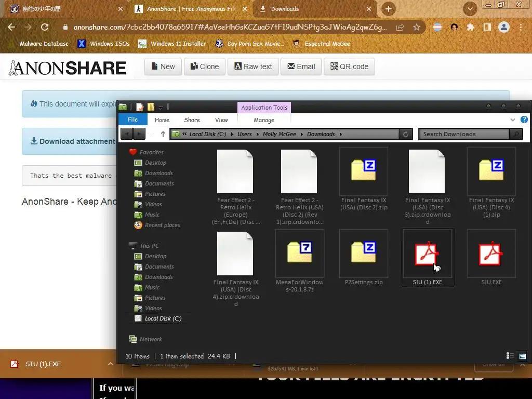Click the Search Downloads field

pyautogui.click(x=464, y=134)
